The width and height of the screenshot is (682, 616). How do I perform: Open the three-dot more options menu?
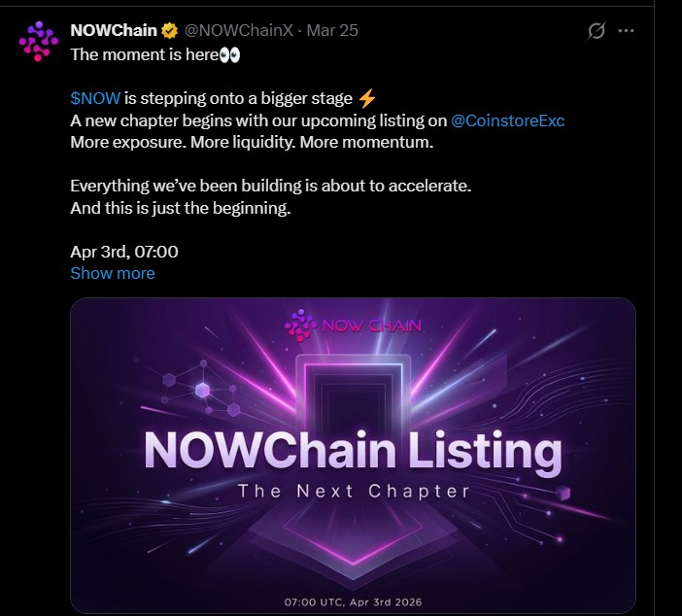[x=627, y=30]
